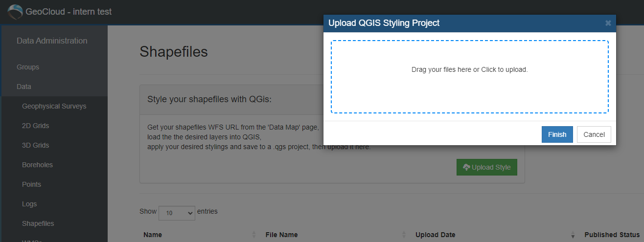Cancel the upload dialog
Screen dimensions: 644x242
tap(594, 134)
